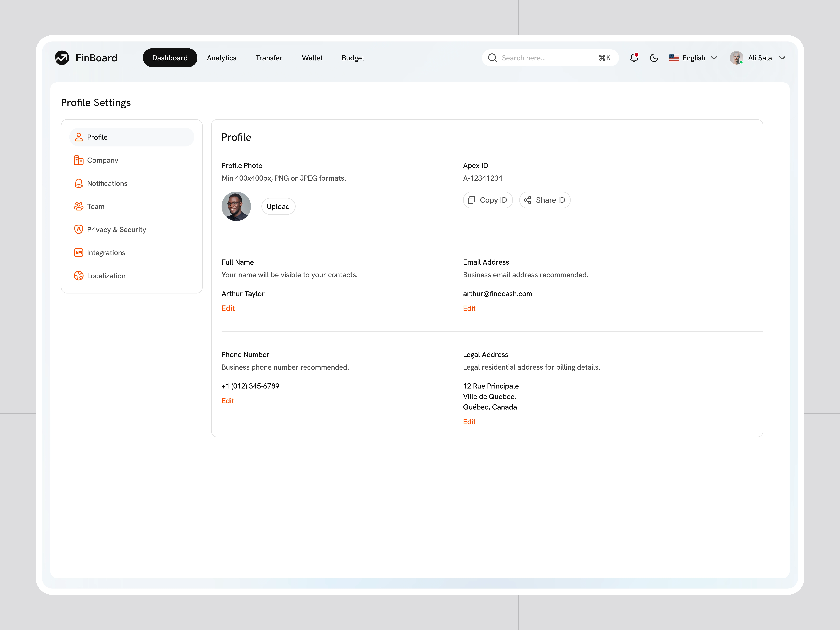
Task: Click the name Arthur Taylor
Action: [x=243, y=294]
